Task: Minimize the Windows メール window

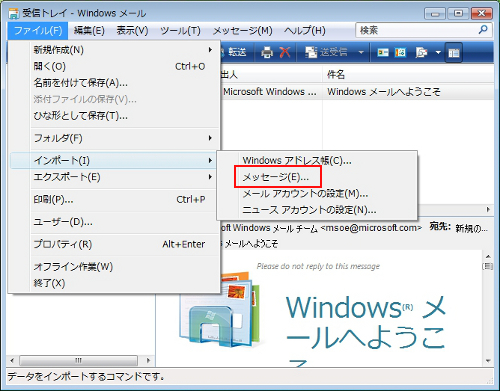Action: pos(435,14)
